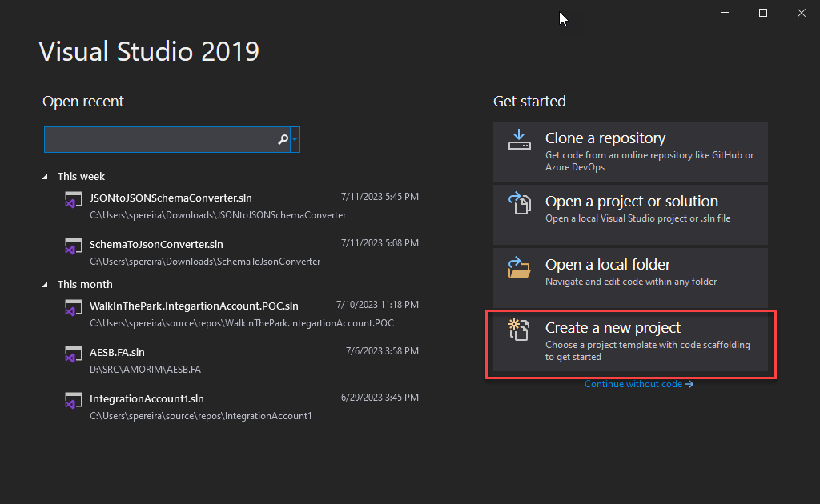Collapse the This week group
Screen dimensions: 820x504
tap(46, 177)
